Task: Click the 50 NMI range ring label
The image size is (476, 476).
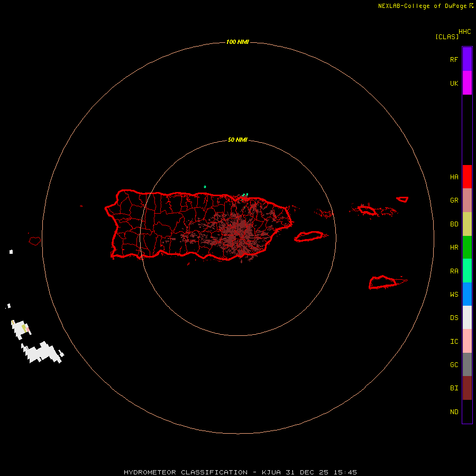Action: point(237,140)
